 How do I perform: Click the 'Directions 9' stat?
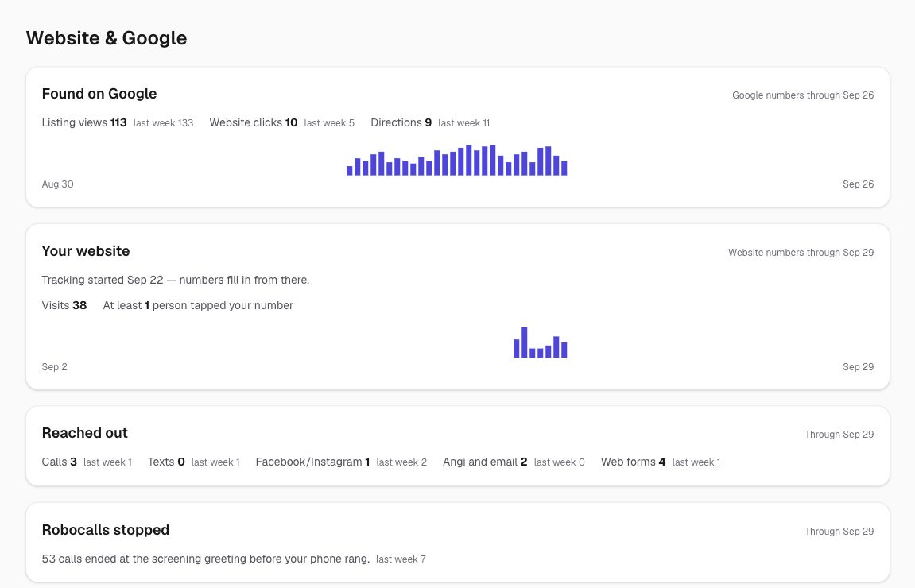[401, 122]
